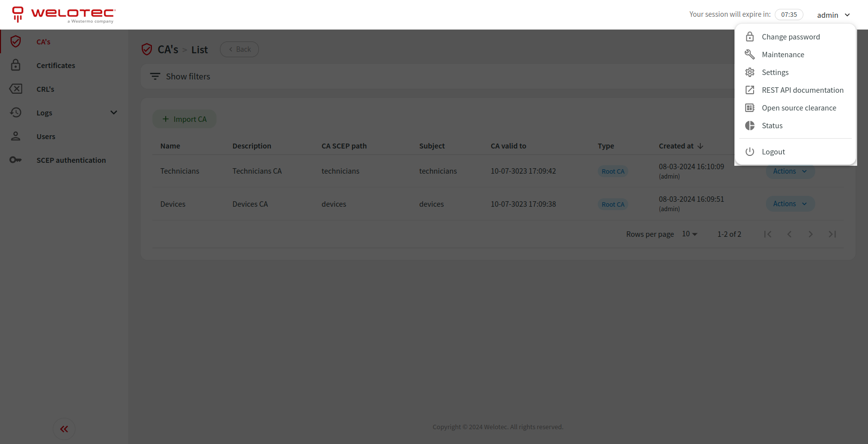Open Actions dropdown on Technicians row
868x444 pixels.
pyautogui.click(x=790, y=171)
